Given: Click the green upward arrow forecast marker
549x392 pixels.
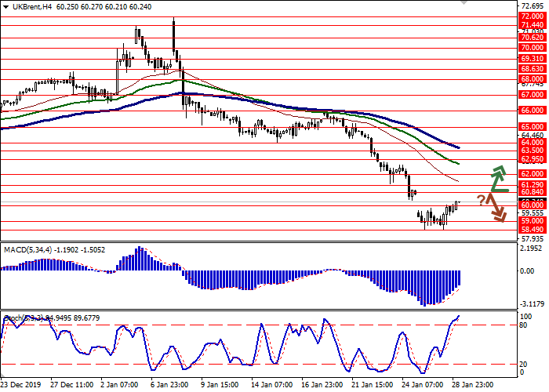Looking at the screenshot, I should [498, 179].
